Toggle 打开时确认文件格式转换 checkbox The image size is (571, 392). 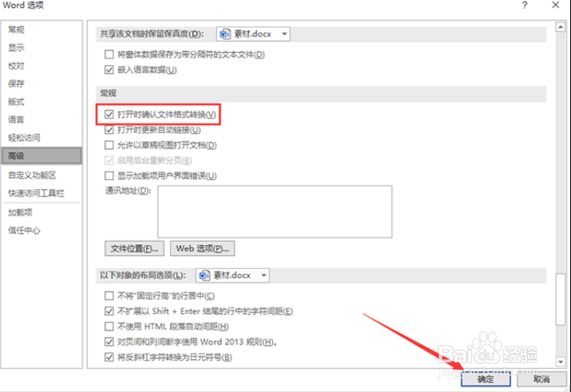click(x=109, y=115)
